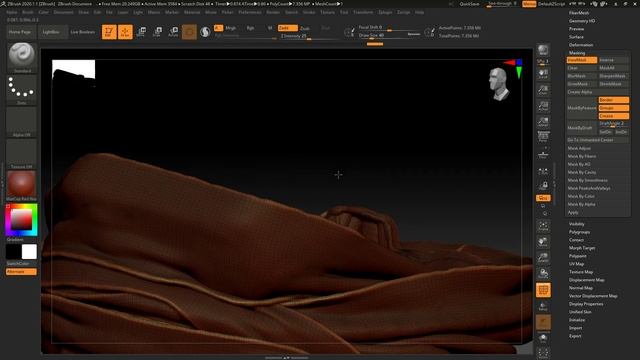This screenshot has height=360, width=640.
Task: Click the SharpenMask button
Action: (613, 76)
